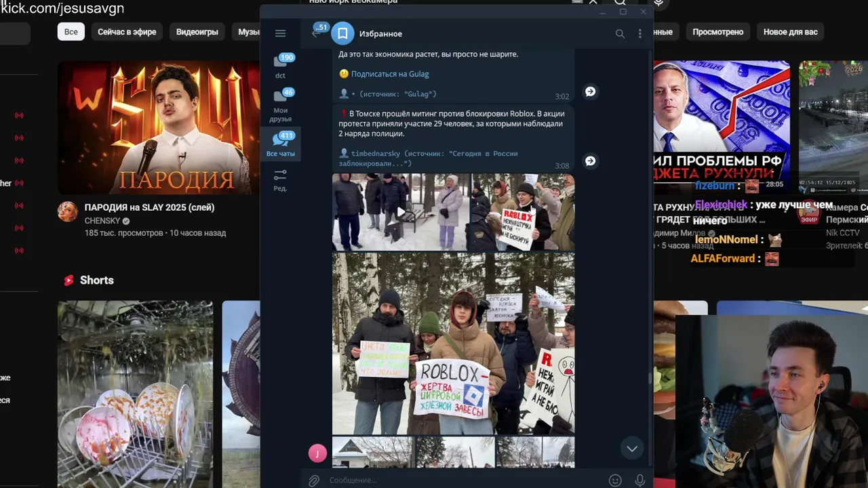Image resolution: width=868 pixels, height=488 pixels.
Task: Click fizeburn username in stream chat overlay
Action: (715, 185)
